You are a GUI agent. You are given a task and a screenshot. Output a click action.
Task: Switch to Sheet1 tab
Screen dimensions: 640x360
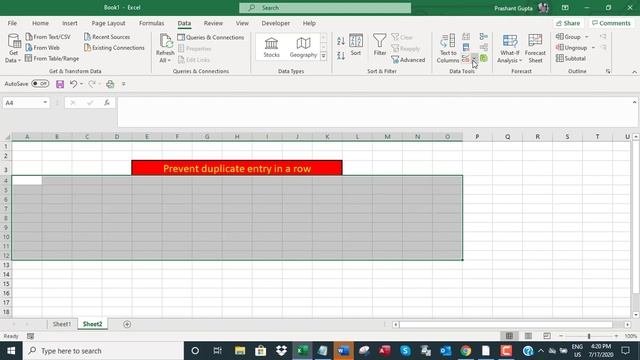(x=62, y=324)
